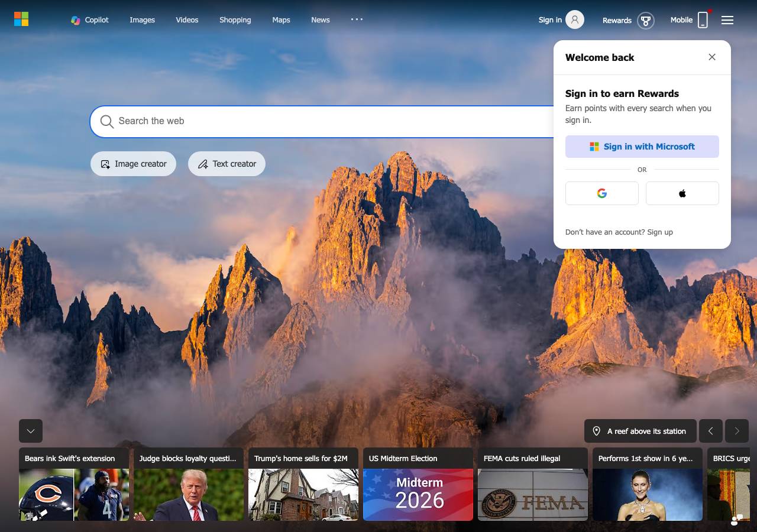Open the Videos tab
Viewport: 757px width, 532px height.
[x=187, y=20]
